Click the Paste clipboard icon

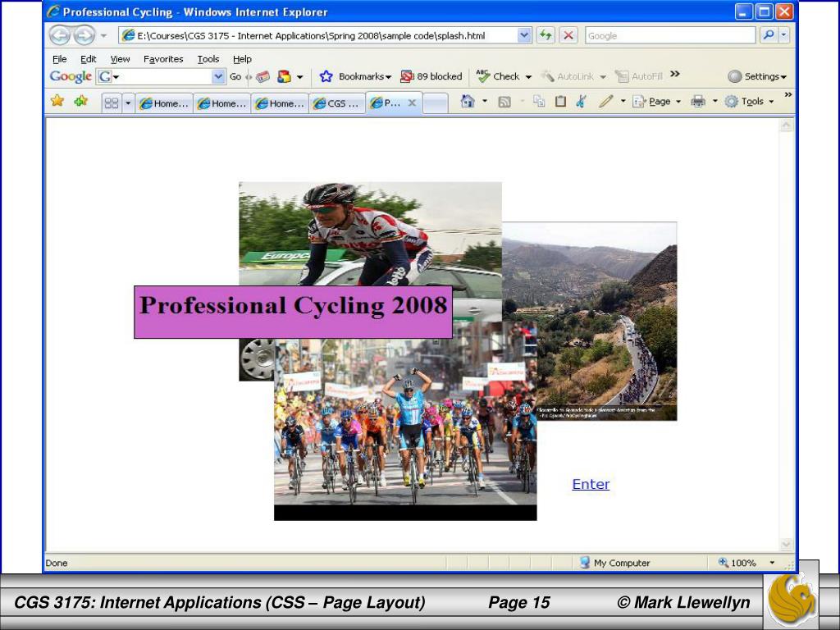coord(560,101)
